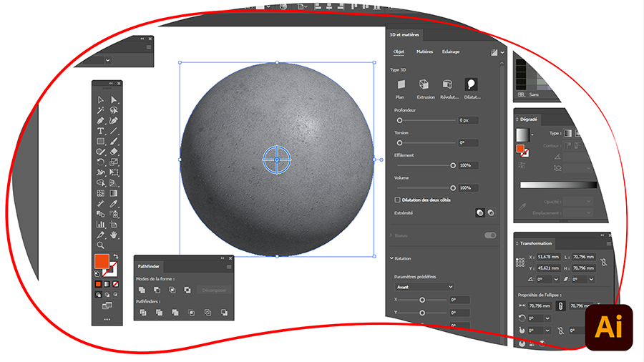Open the Paramètres prédéfinis Avant dropdown

[x=424, y=287]
